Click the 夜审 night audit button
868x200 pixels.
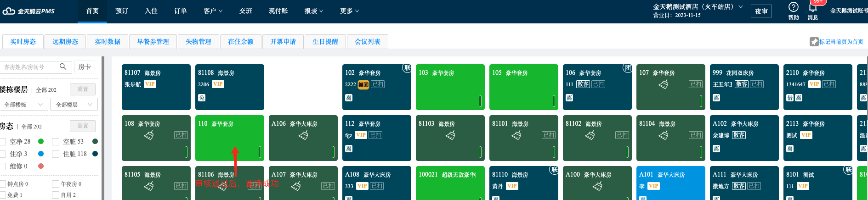coord(761,11)
